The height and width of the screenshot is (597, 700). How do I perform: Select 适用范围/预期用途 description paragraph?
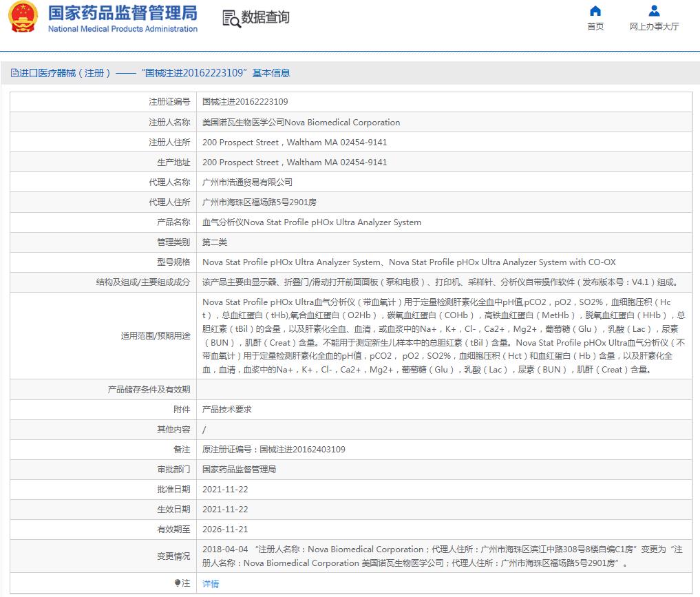[x=444, y=336]
